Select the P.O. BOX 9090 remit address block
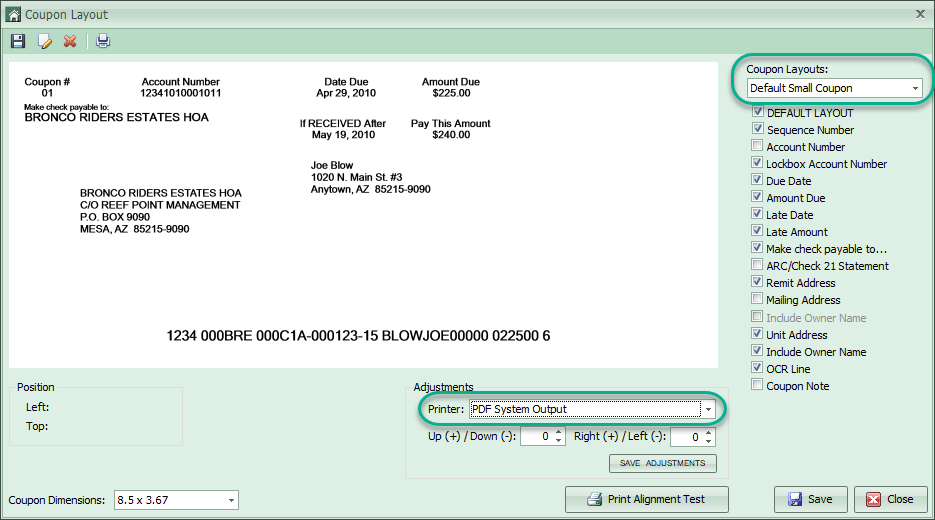The image size is (935, 520). point(161,211)
